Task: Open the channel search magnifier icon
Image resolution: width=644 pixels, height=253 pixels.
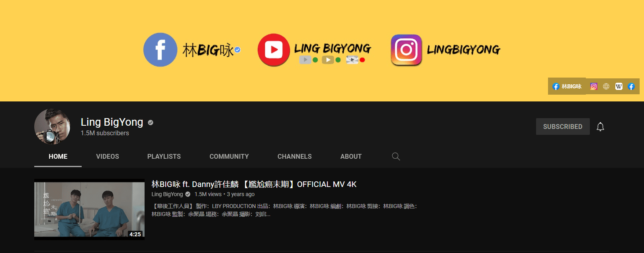Action: tap(396, 156)
